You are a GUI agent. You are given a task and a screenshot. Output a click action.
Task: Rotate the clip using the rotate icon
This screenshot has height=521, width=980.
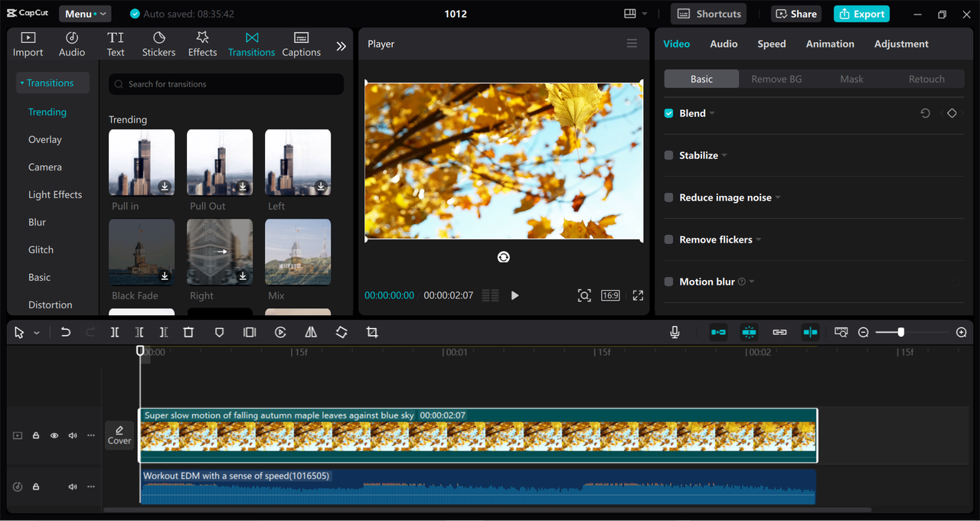tap(341, 332)
